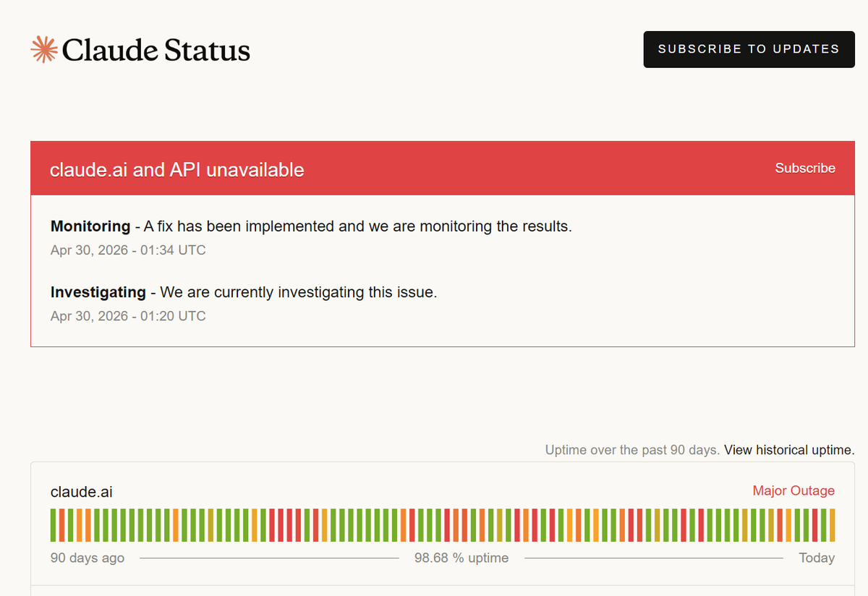Screen dimensions: 868x596
Task: Click the 'Today' label under uptime bars
Action: point(817,558)
